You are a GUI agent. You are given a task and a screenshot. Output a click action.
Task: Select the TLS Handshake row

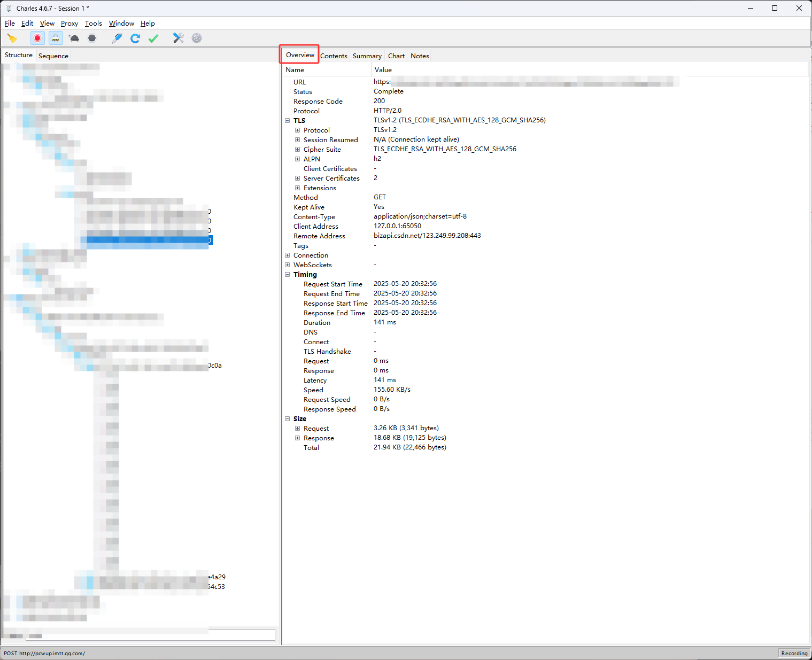[x=545, y=351]
